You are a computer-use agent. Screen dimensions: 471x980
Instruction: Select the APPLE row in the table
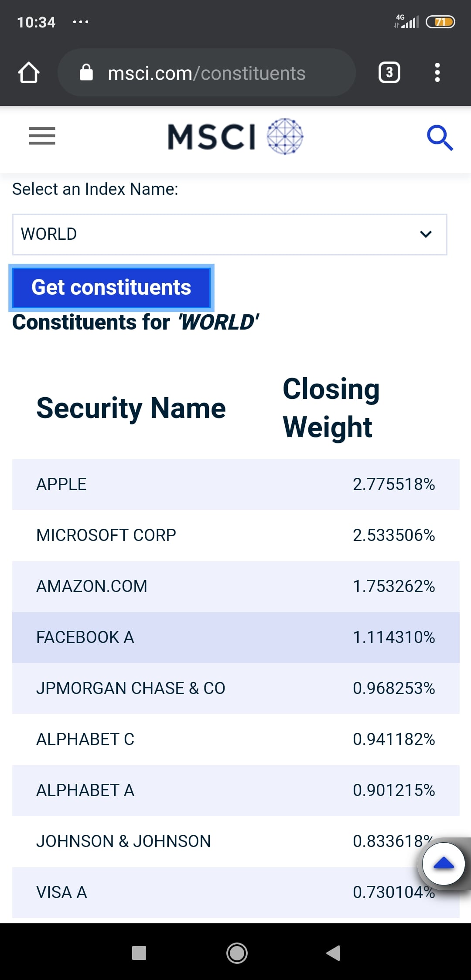(236, 484)
